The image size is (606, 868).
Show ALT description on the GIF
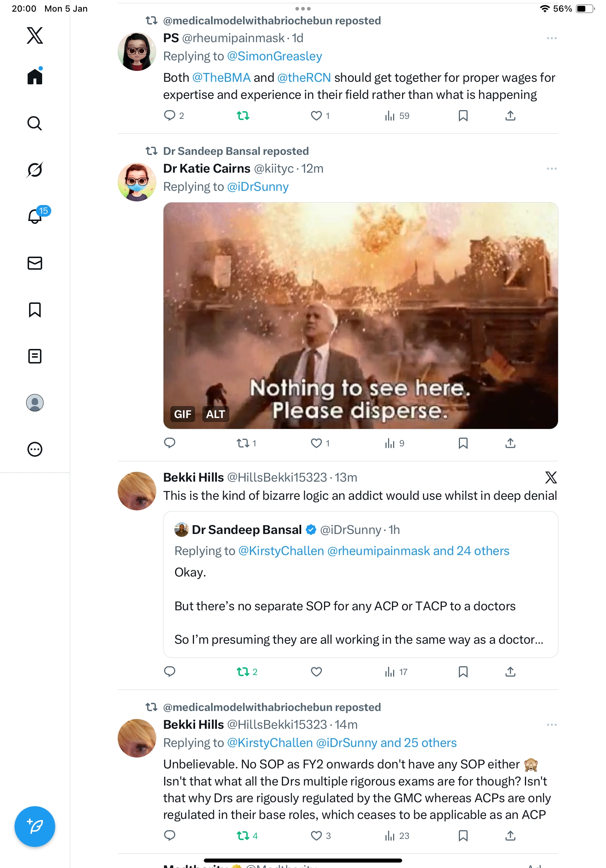click(215, 414)
